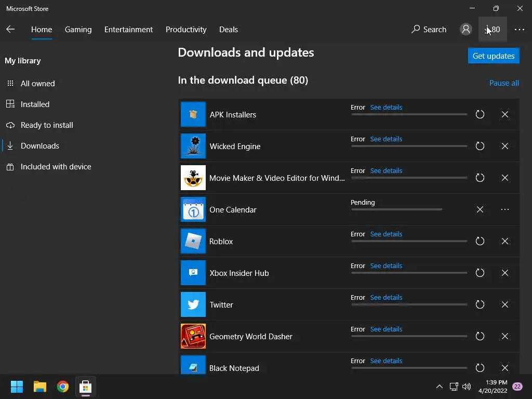Show hidden system tray icons

[439, 387]
